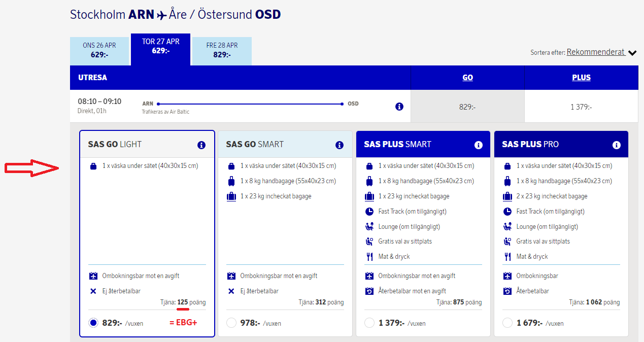The height and width of the screenshot is (342, 644).
Task: Click the sort dropdown chevron arrow
Action: tap(632, 53)
